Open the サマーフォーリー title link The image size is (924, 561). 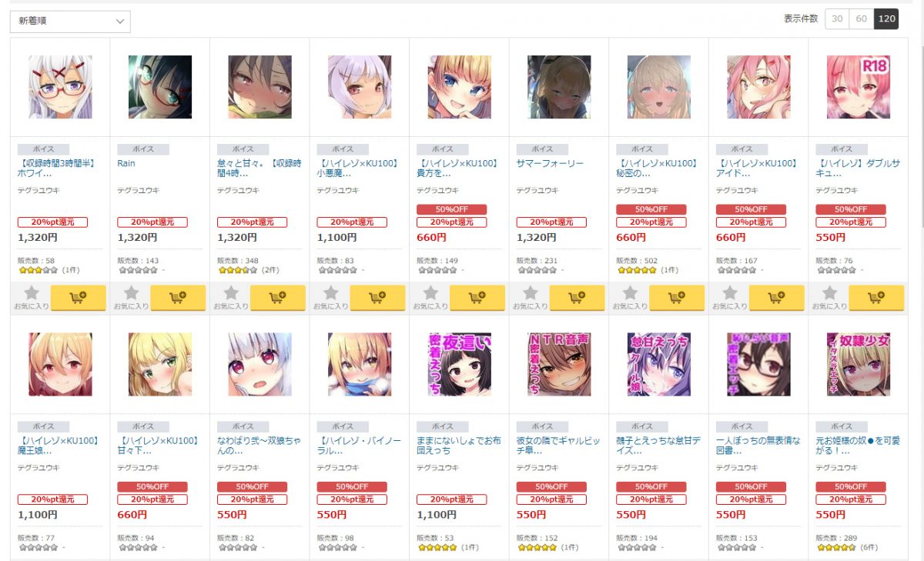pos(550,163)
